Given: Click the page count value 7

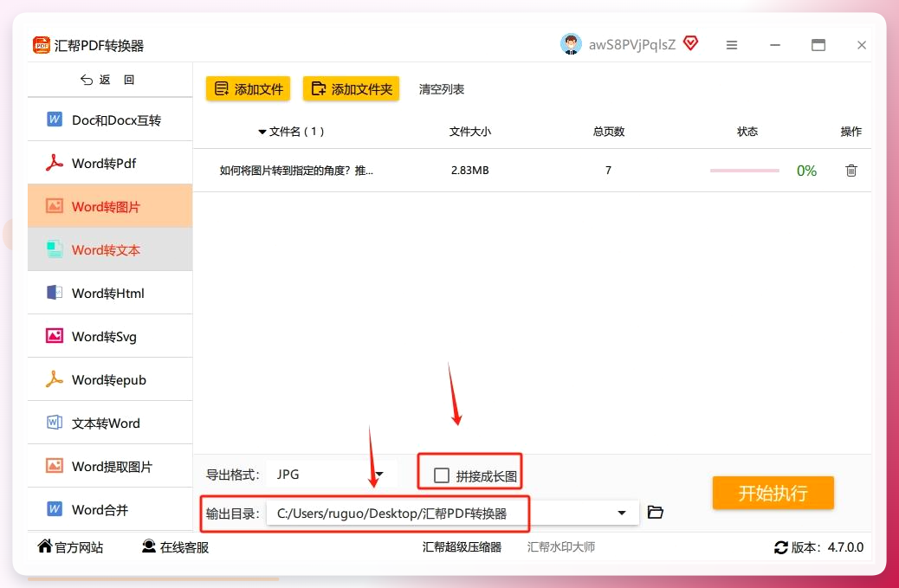Looking at the screenshot, I should [608, 171].
